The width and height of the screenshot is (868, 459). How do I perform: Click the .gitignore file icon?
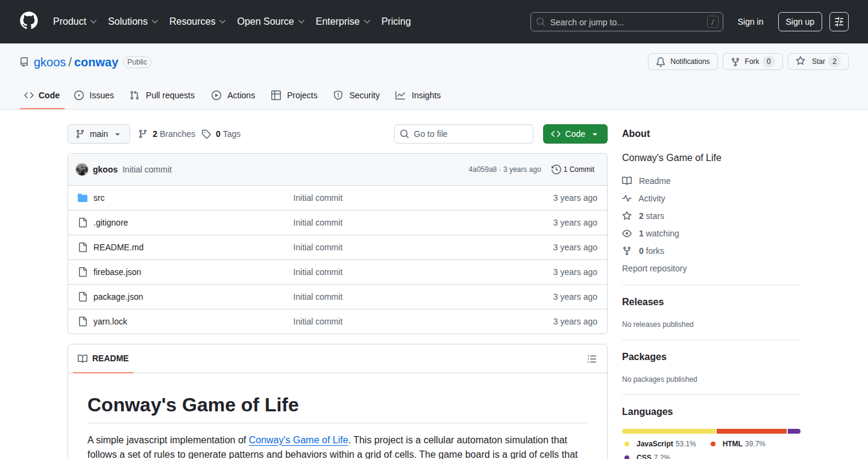click(x=83, y=223)
